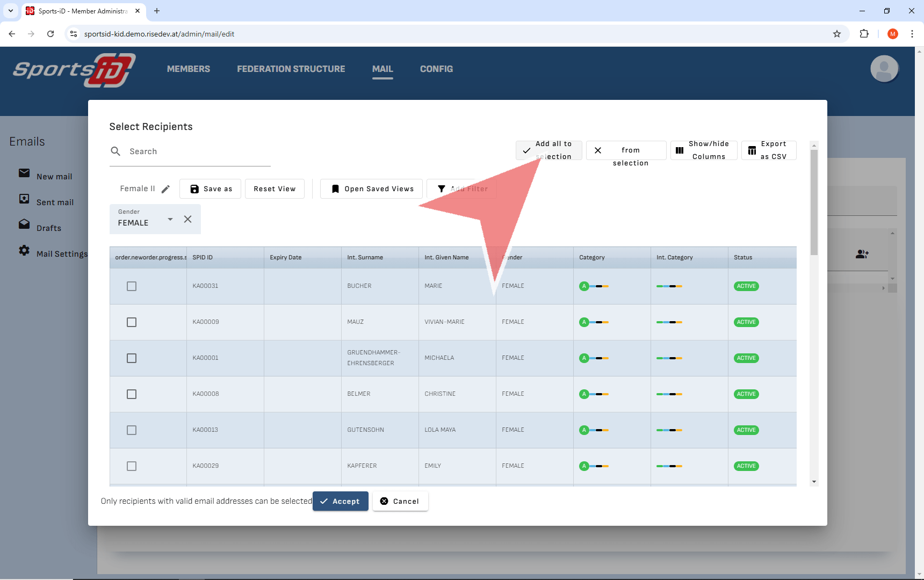Viewport: 924px width, 580px height.
Task: Tick the checkbox for KA00008 Belmer
Action: point(132,394)
